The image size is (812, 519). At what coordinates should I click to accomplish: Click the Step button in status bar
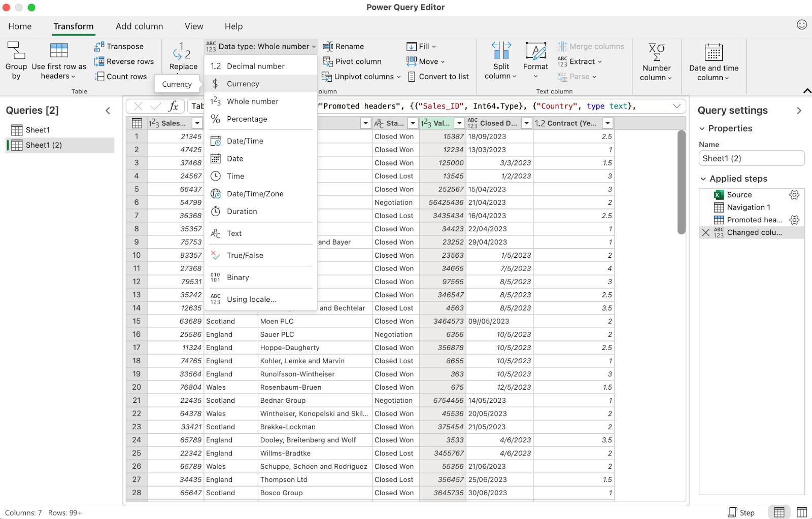[741, 512]
